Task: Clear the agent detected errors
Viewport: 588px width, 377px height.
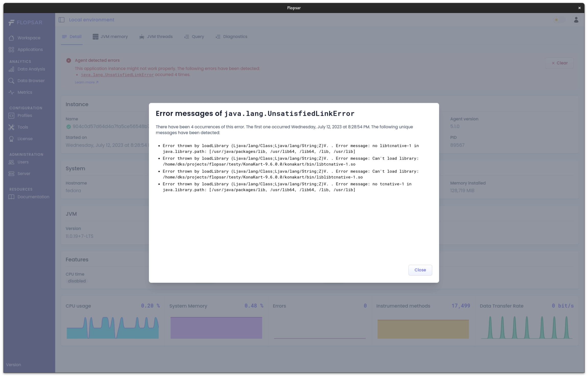Action: (559, 63)
